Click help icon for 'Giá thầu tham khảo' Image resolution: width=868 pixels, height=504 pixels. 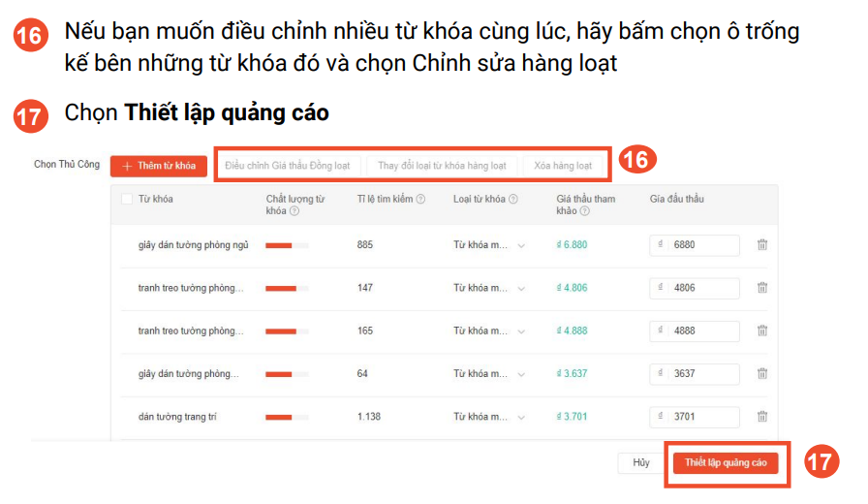tap(579, 210)
